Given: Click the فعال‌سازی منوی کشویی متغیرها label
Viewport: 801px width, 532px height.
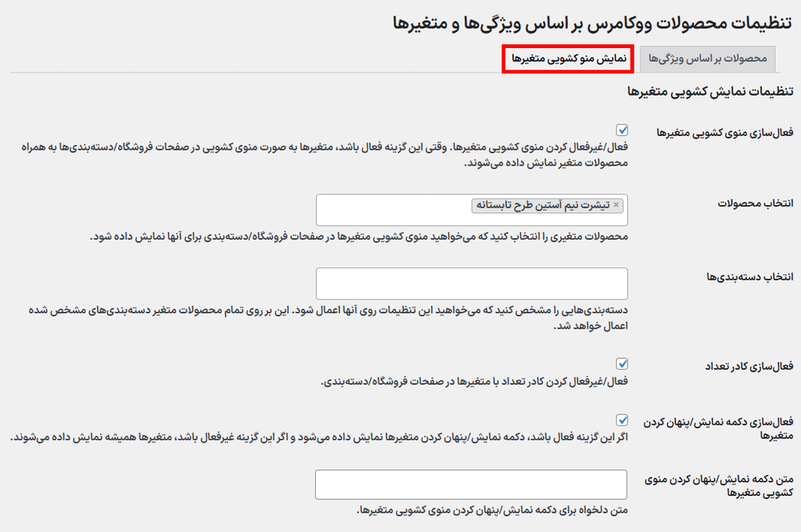Looking at the screenshot, I should tap(724, 133).
